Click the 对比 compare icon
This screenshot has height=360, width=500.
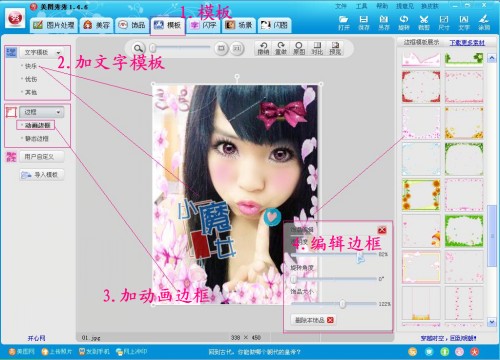(317, 48)
